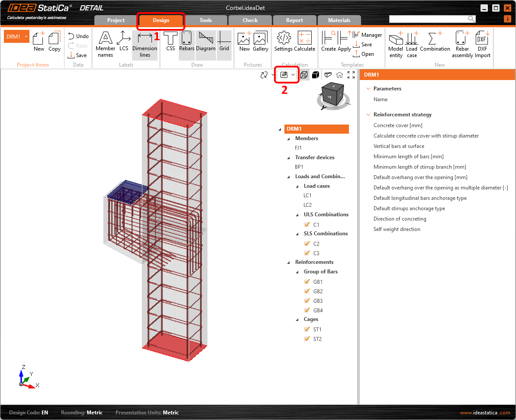Screen dimensions: 516x420
Task: Disable cage ST1 in the tree
Action: point(307,329)
